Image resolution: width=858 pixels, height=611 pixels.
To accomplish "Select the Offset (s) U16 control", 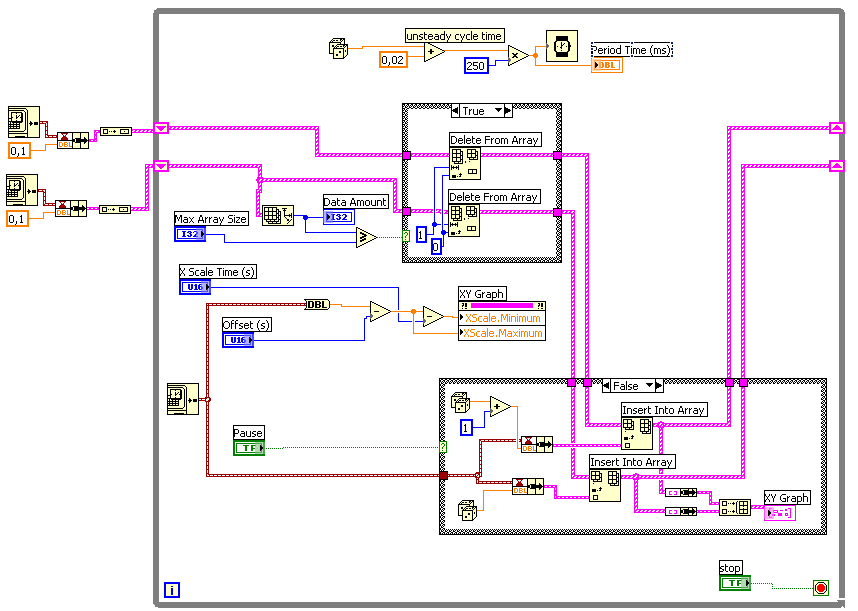I will [238, 340].
